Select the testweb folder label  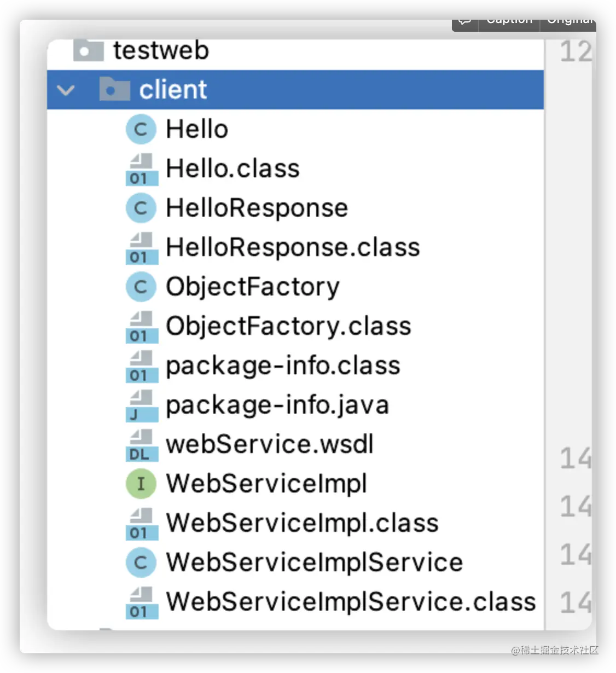(x=161, y=51)
